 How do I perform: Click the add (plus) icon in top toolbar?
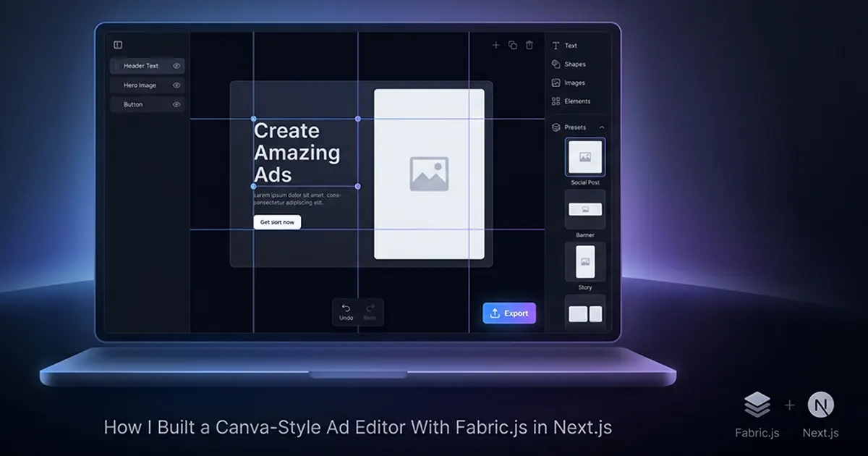pyautogui.click(x=495, y=45)
